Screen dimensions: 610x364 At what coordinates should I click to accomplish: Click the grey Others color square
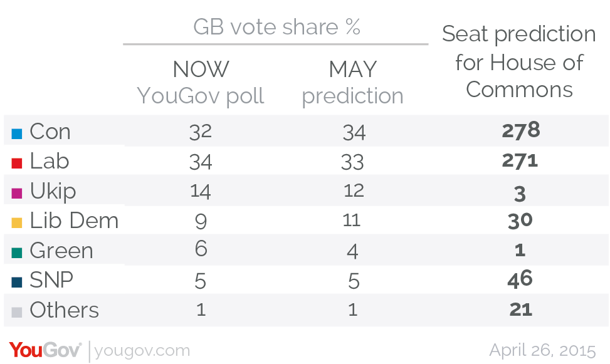tap(17, 312)
